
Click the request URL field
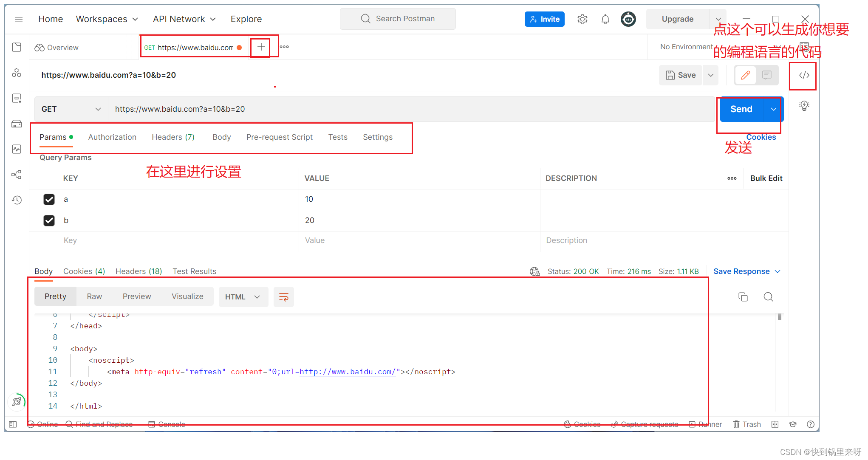click(x=411, y=109)
